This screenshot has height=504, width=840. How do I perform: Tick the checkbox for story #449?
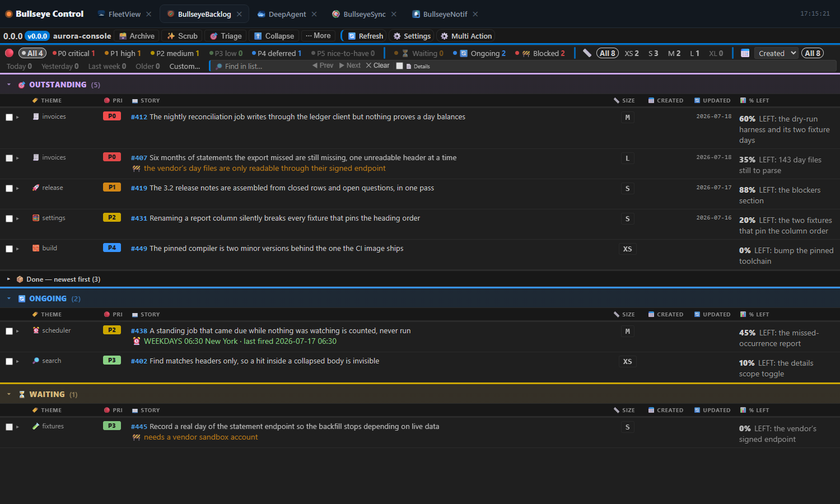(x=9, y=249)
